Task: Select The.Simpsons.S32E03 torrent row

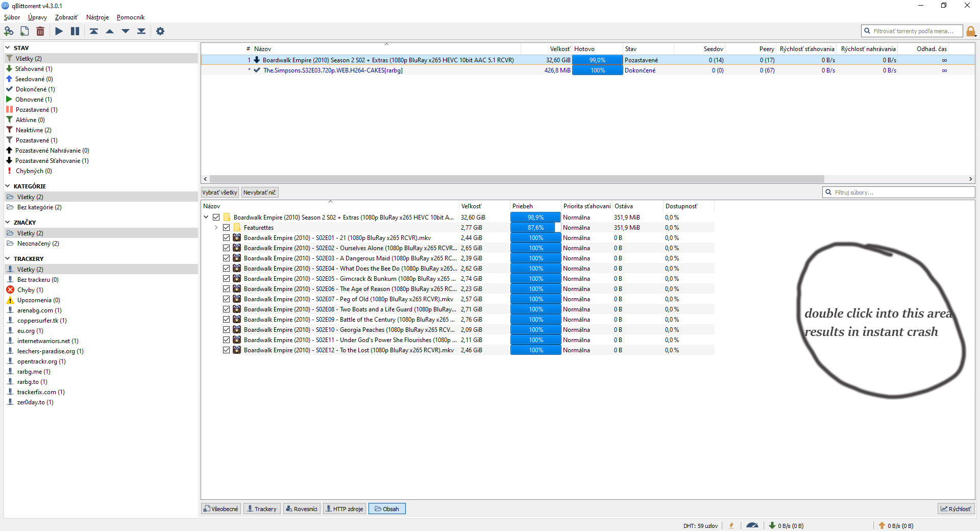Action: pos(587,70)
